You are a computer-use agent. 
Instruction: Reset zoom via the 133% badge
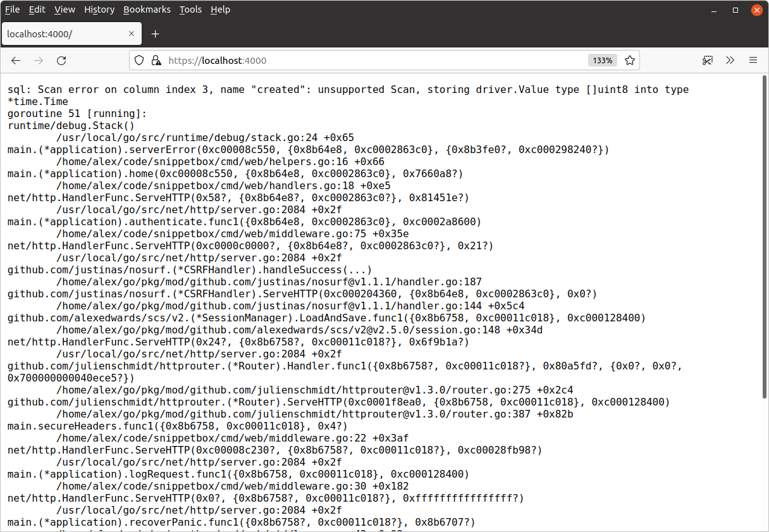pos(602,61)
